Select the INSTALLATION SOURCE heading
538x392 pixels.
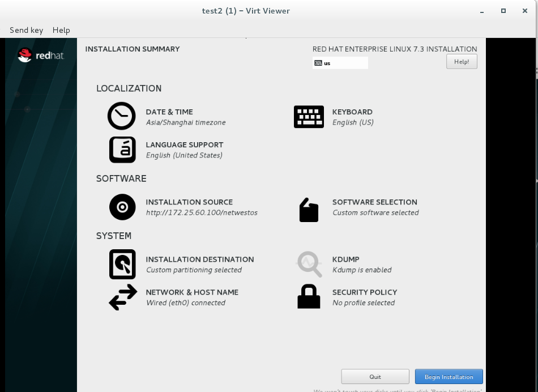[x=189, y=202]
